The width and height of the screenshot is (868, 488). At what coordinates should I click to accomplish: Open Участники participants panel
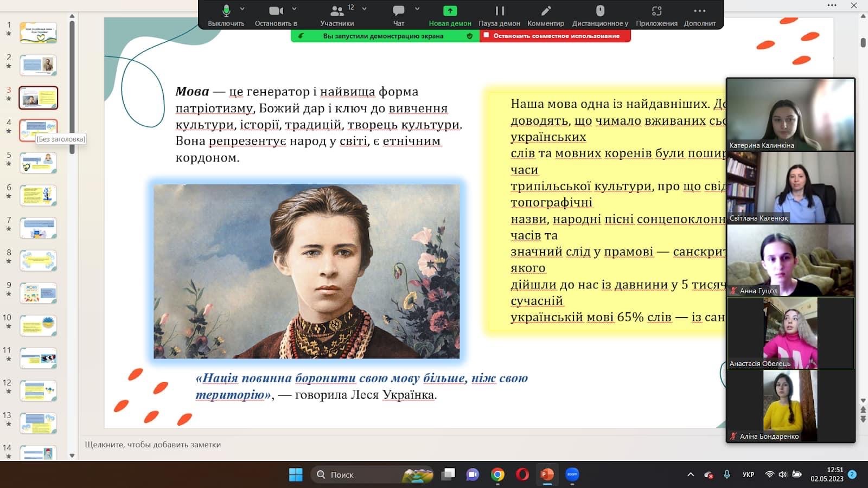(337, 15)
